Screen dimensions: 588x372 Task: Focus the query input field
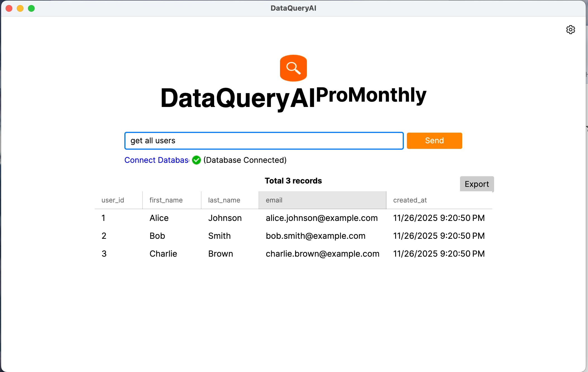pos(264,141)
